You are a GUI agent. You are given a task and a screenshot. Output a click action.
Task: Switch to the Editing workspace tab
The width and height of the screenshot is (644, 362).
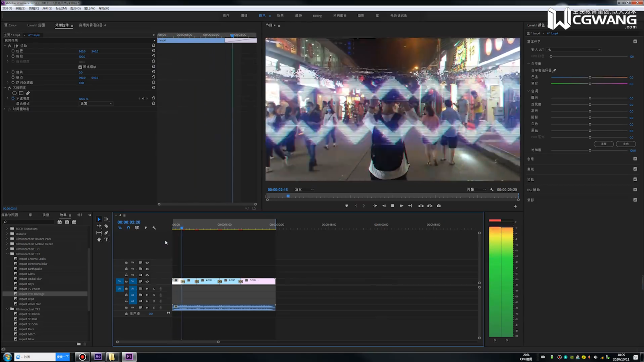tap(317, 16)
